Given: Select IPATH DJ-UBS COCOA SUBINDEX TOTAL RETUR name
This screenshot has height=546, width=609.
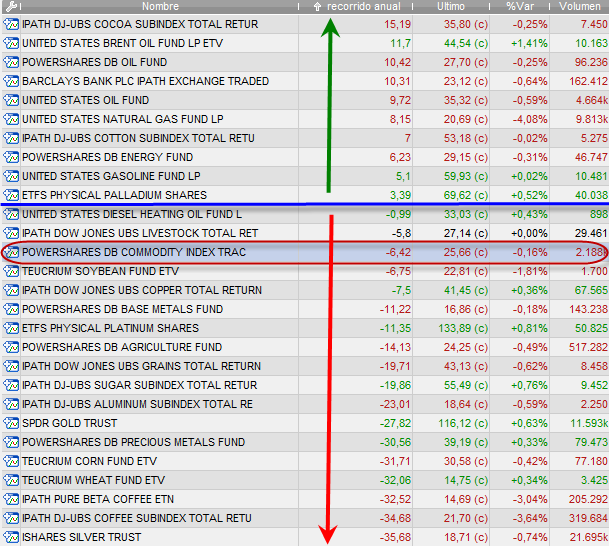Looking at the screenshot, I should tap(140, 24).
